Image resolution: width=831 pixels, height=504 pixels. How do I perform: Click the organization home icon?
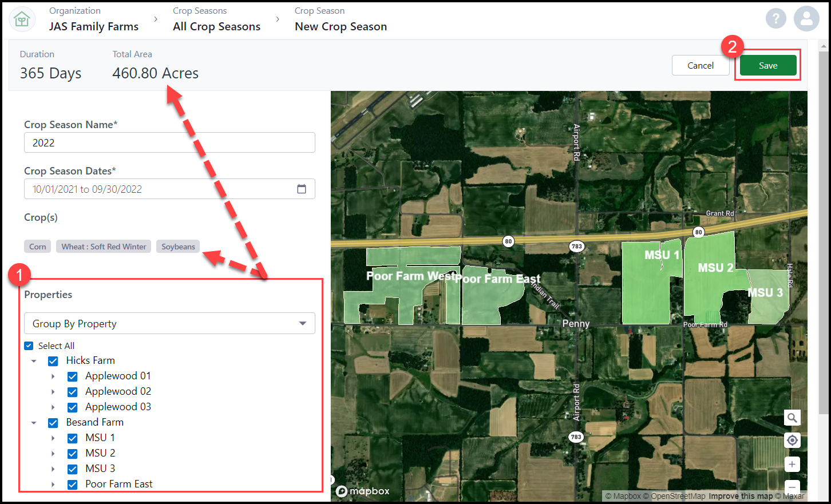(22, 19)
